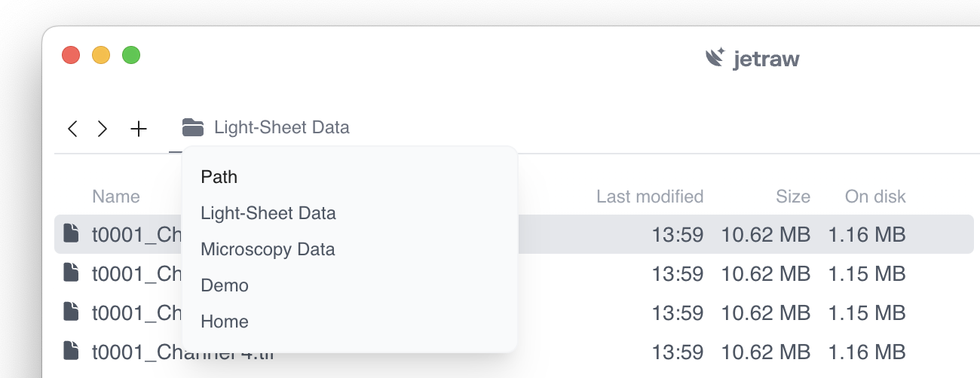Click the file icon of t0001_Channel 4
The image size is (980, 378).
(x=71, y=351)
